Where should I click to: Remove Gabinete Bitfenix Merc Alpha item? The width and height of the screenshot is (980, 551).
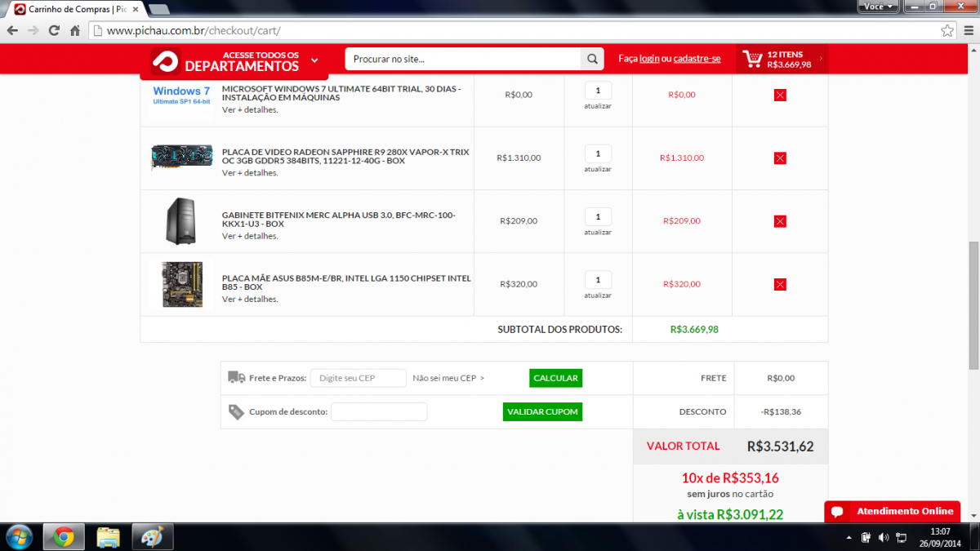coord(780,221)
